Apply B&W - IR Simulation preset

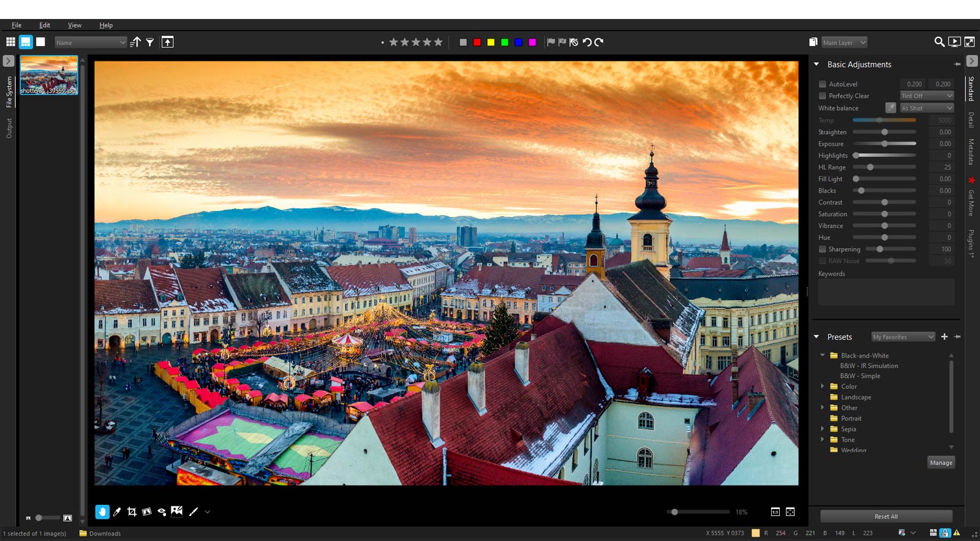point(869,366)
